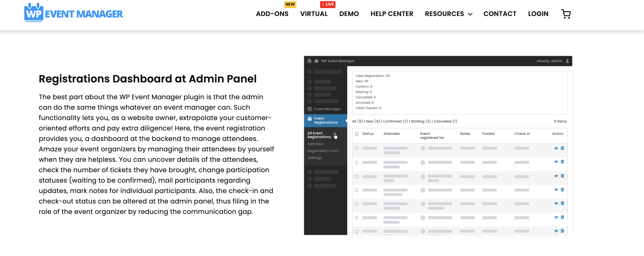Click the home icon in admin bar
The width and height of the screenshot is (644, 256).
pyautogui.click(x=316, y=61)
